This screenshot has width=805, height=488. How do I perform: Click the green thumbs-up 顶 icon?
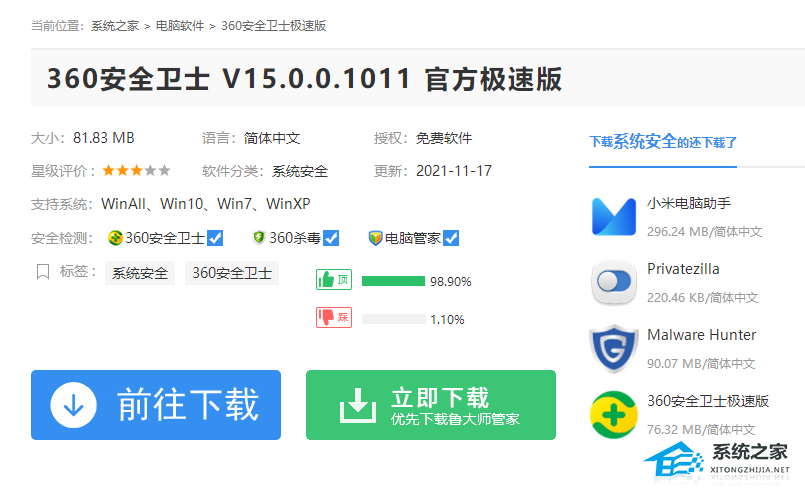(x=334, y=280)
